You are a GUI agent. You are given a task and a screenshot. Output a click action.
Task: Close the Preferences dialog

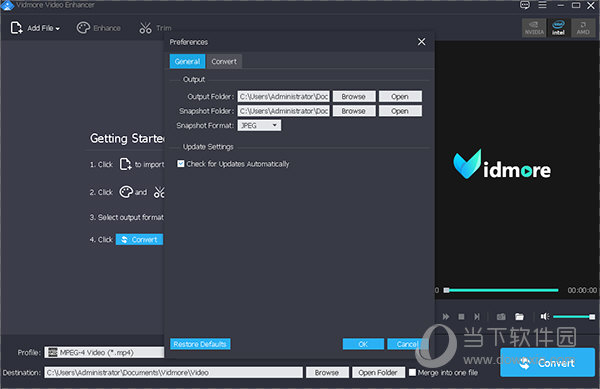pyautogui.click(x=421, y=42)
